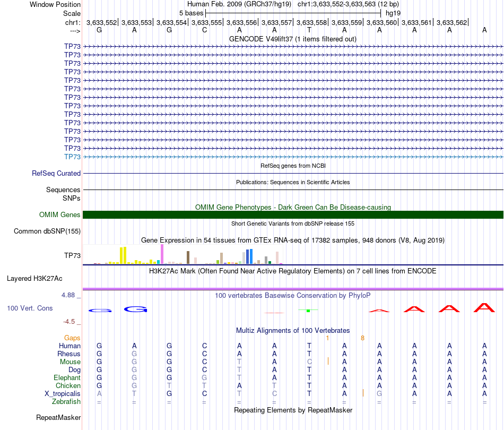
Task: Click the Layered H3K27Ac label
Action: coord(34,279)
